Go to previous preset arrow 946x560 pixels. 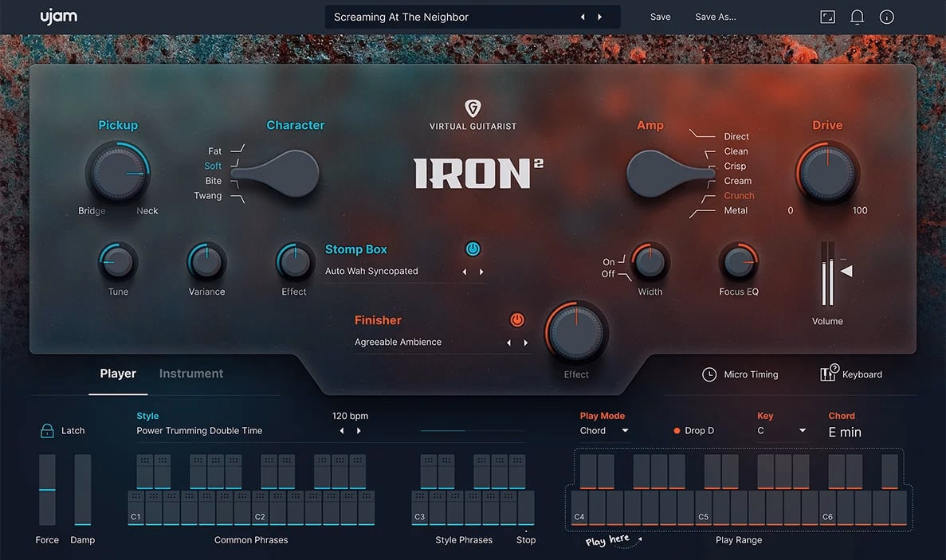coord(583,17)
